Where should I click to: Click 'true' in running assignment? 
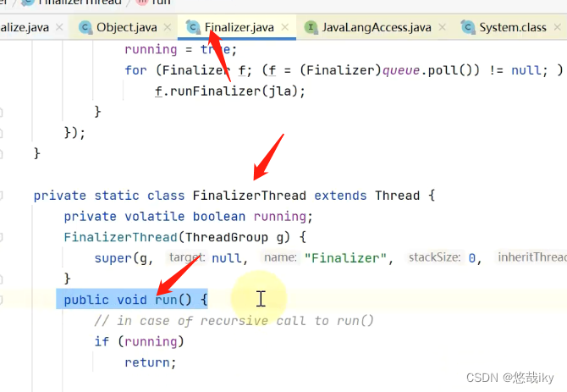point(216,50)
